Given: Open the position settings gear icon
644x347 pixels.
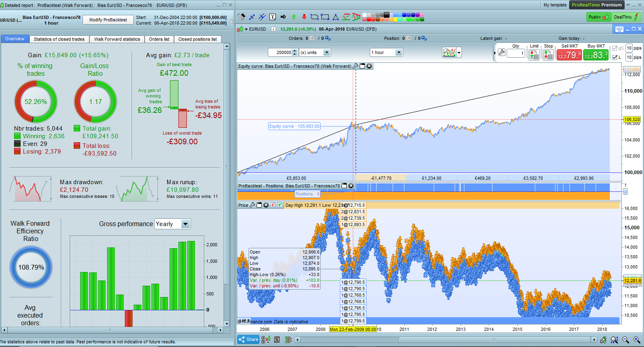Looking at the screenshot, I should (x=424, y=38).
